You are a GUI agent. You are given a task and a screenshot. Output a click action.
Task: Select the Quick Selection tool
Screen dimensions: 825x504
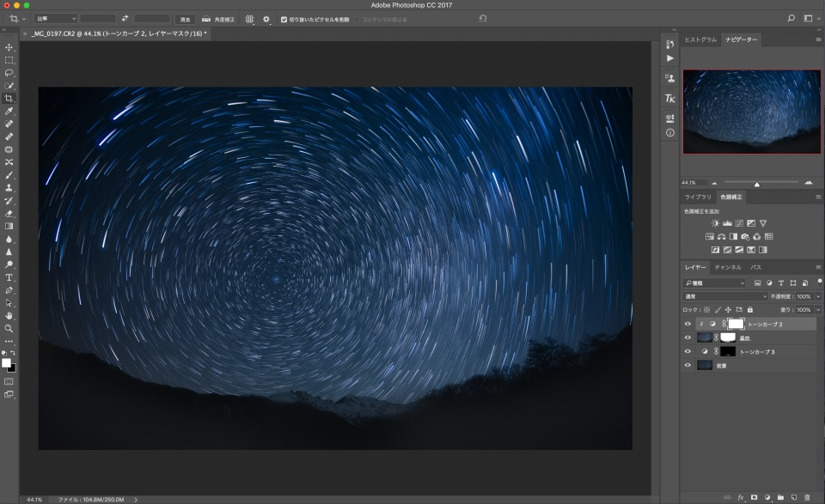tap(9, 86)
